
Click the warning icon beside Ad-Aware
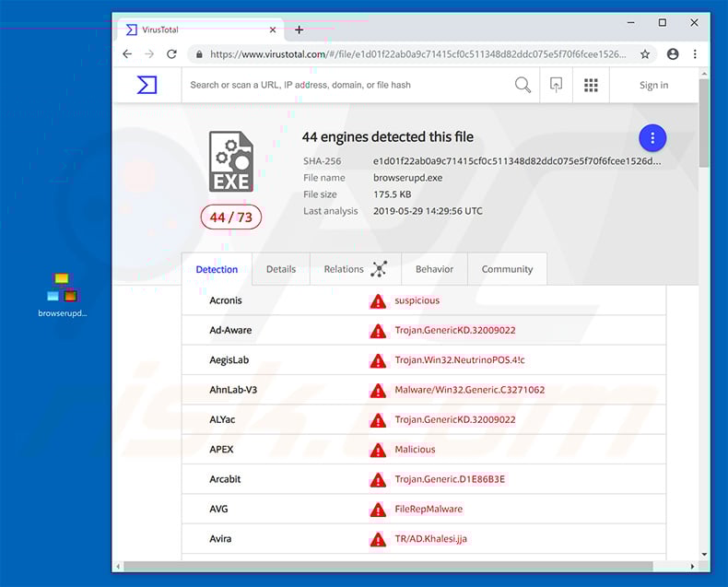(378, 331)
